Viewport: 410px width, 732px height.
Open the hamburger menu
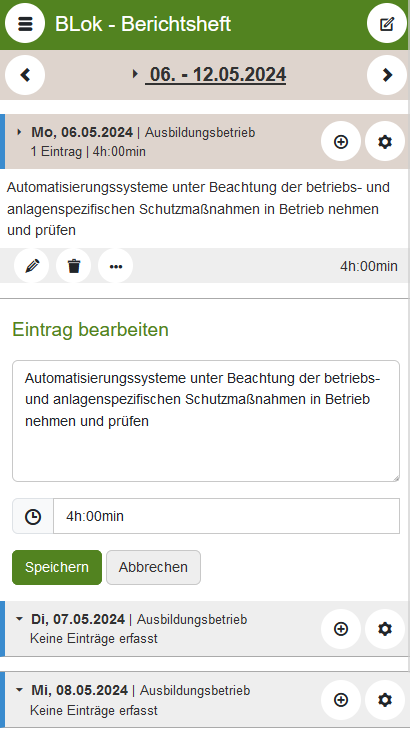click(x=25, y=23)
